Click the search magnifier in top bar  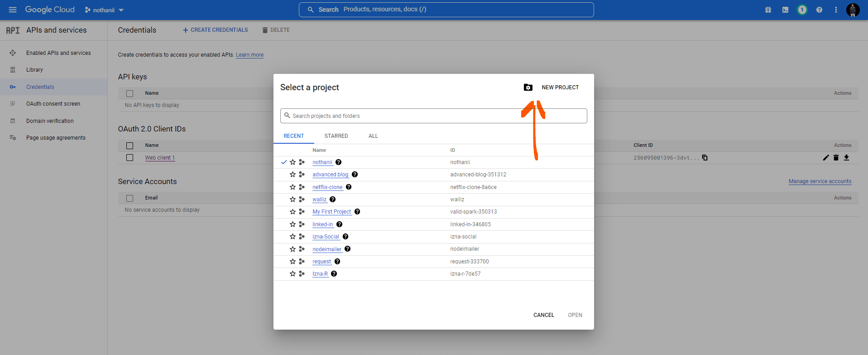pyautogui.click(x=311, y=10)
